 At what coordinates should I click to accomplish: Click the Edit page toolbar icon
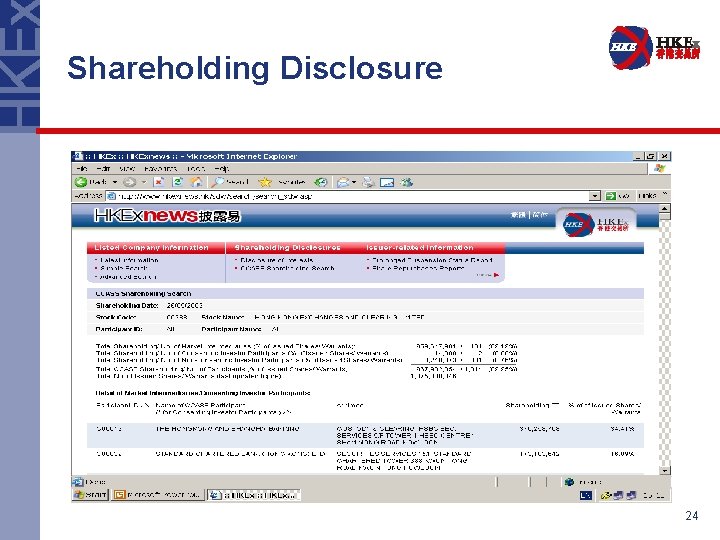pos(387,182)
